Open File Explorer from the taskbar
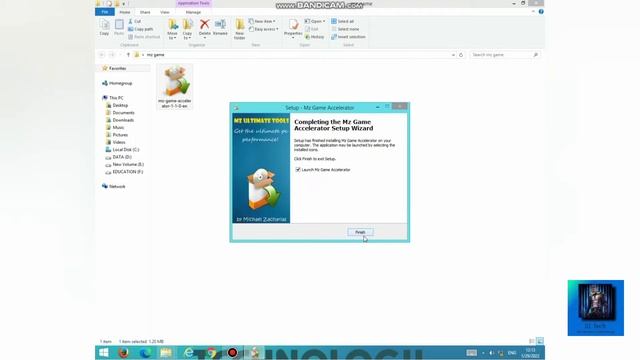640x360 pixels. (166, 352)
